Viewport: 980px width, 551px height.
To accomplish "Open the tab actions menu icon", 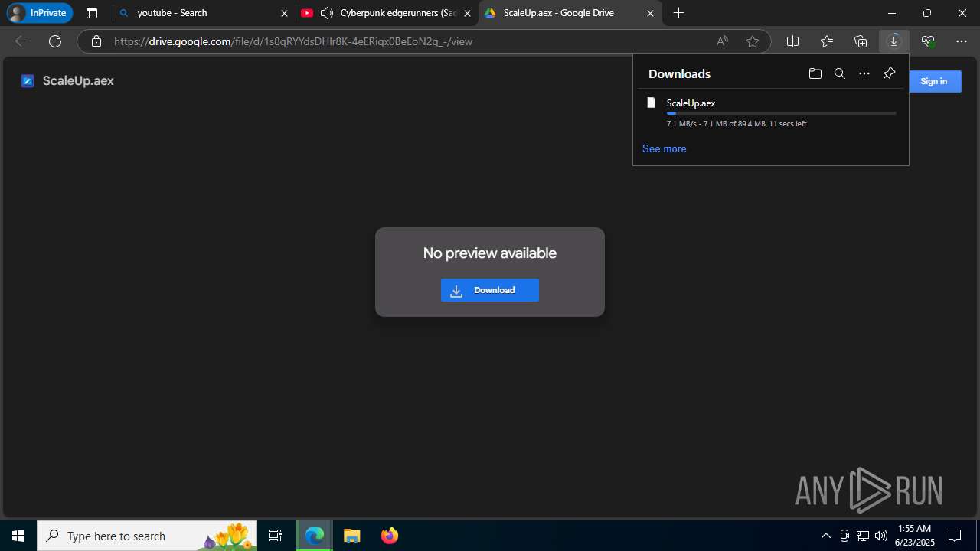I will pos(92,13).
